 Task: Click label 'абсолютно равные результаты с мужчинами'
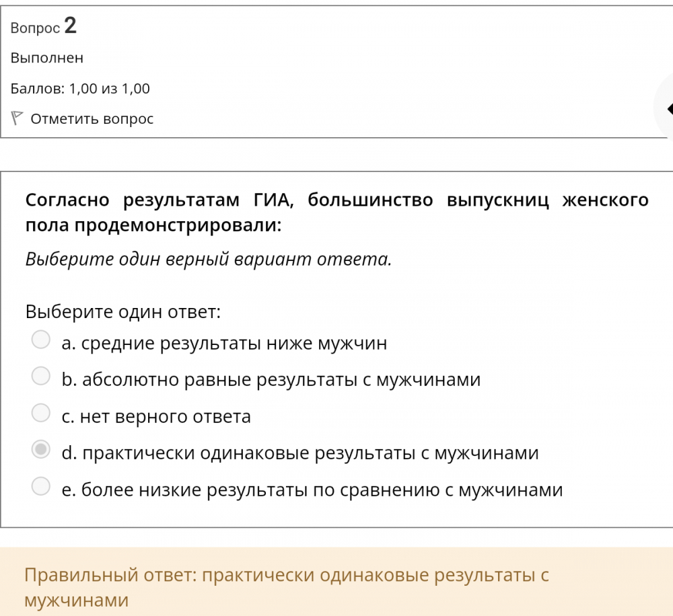point(281,380)
